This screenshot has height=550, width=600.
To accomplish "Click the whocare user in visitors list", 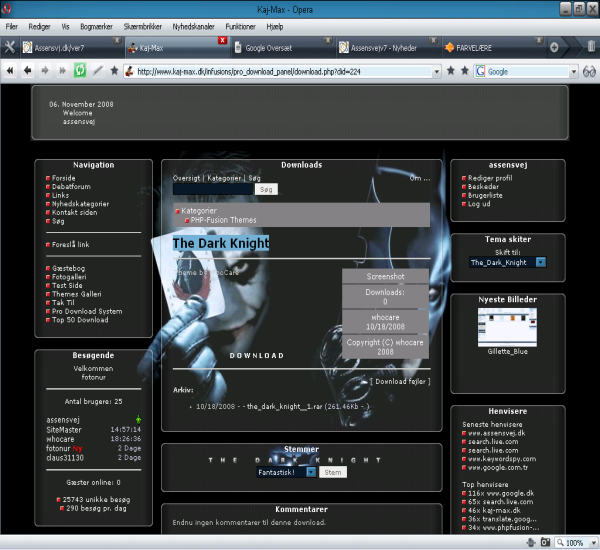I will point(60,439).
